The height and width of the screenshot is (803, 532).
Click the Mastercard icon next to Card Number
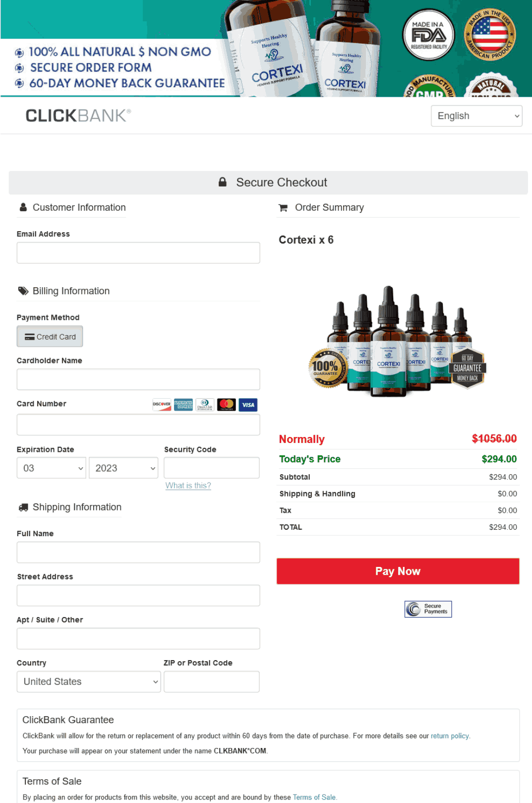(x=227, y=405)
